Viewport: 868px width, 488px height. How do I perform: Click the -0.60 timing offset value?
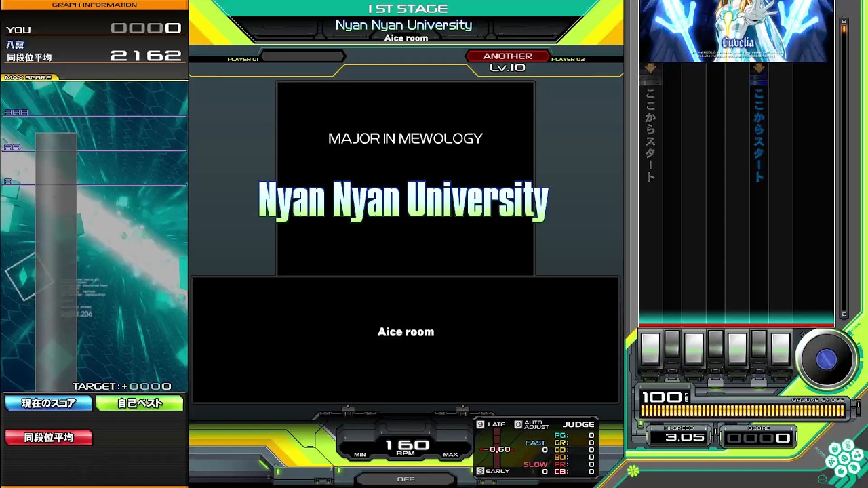(496, 449)
